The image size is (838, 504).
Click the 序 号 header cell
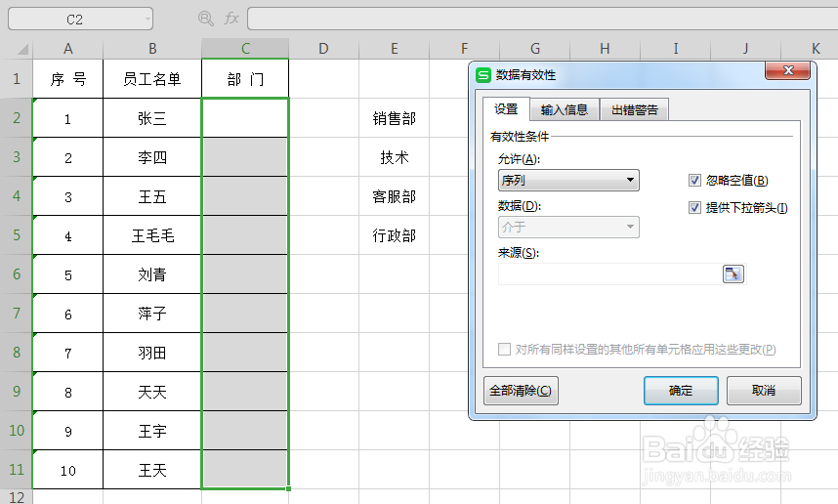click(x=67, y=79)
